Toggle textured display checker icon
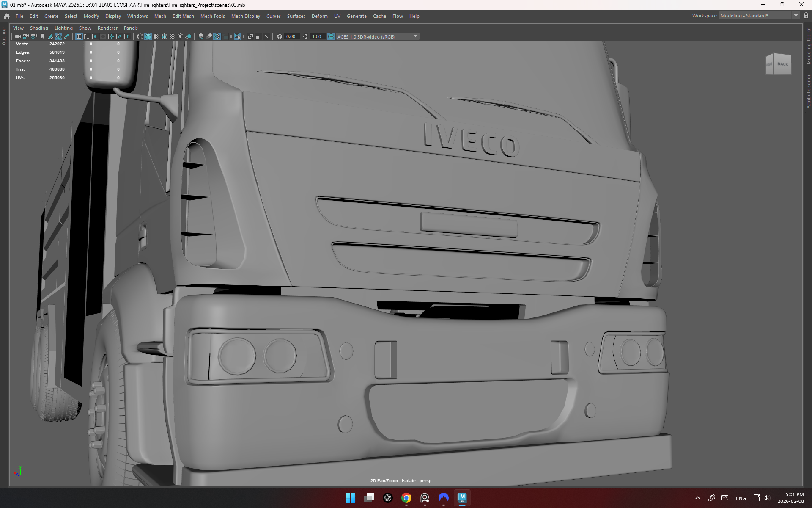The image size is (812, 508). point(172,36)
